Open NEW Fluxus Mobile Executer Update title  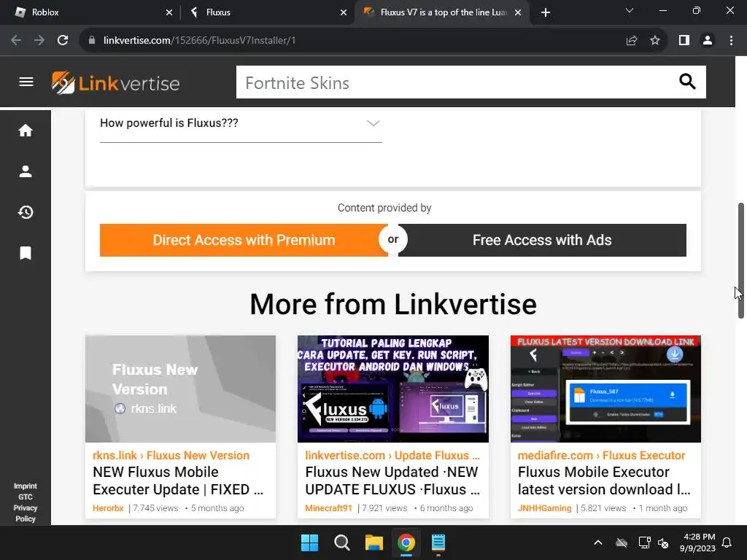[x=178, y=481]
